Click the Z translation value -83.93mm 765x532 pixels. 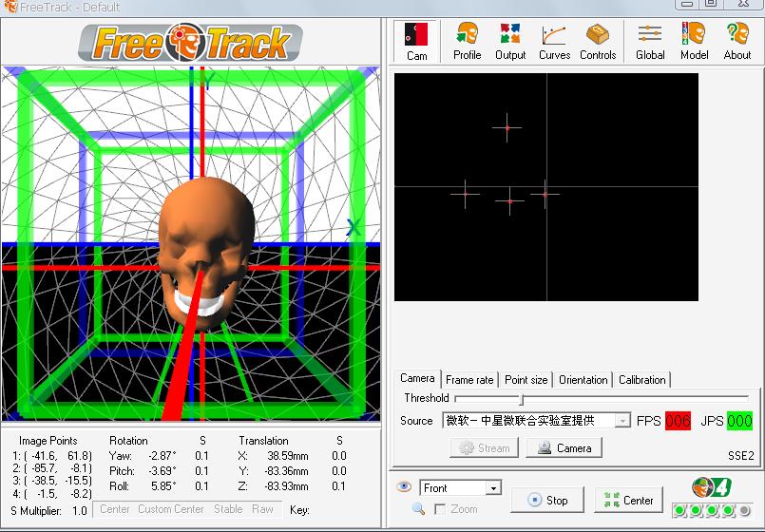pyautogui.click(x=286, y=486)
